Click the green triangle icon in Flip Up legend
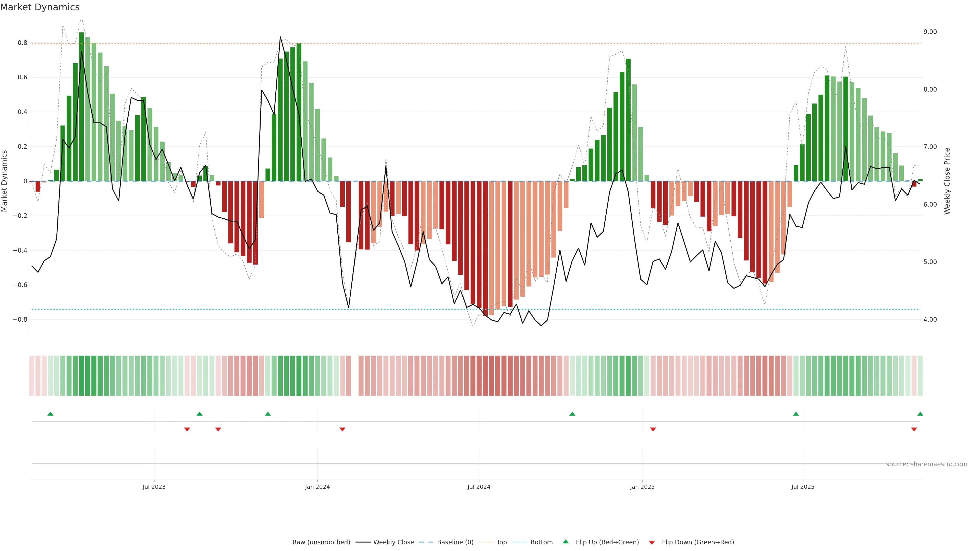Viewport: 980px width, 551px height. point(565,542)
